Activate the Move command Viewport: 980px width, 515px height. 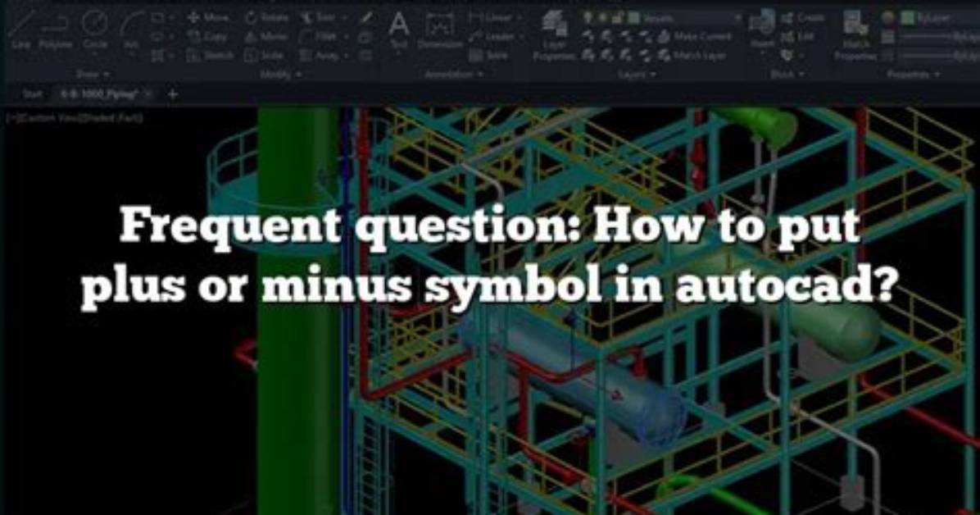209,18
